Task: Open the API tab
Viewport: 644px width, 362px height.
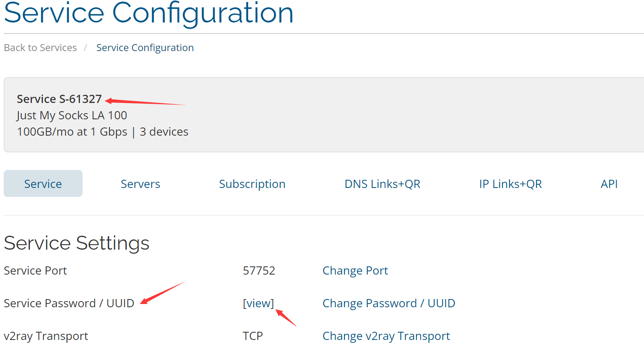Action: [x=608, y=184]
